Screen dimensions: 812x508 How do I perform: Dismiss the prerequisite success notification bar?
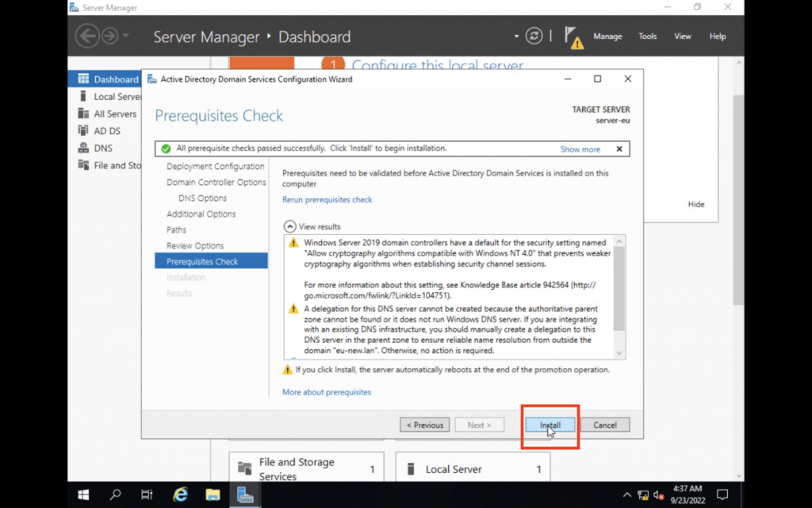click(x=619, y=148)
